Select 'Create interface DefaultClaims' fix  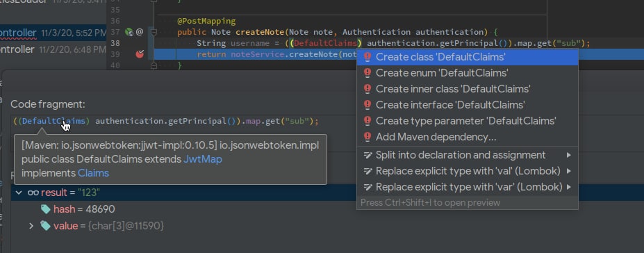[x=468, y=105]
